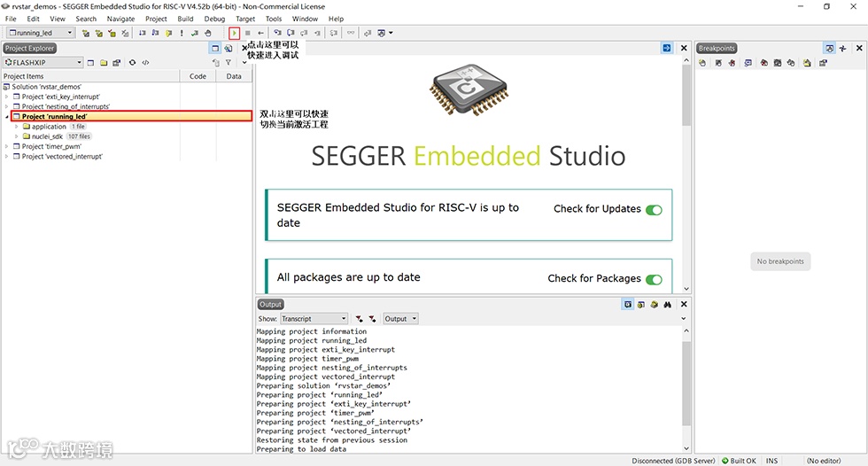Click the first build icon after running_led dropdown
This screenshot has width=868, height=466.
point(86,33)
